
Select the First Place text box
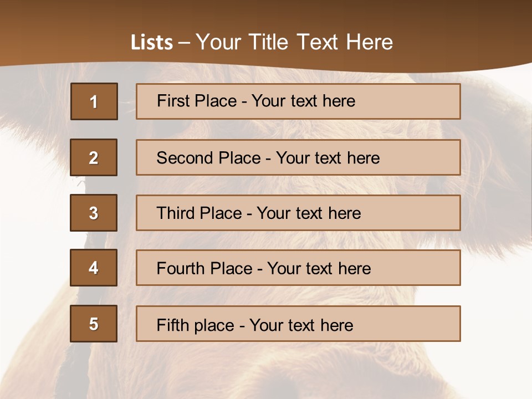coord(298,101)
